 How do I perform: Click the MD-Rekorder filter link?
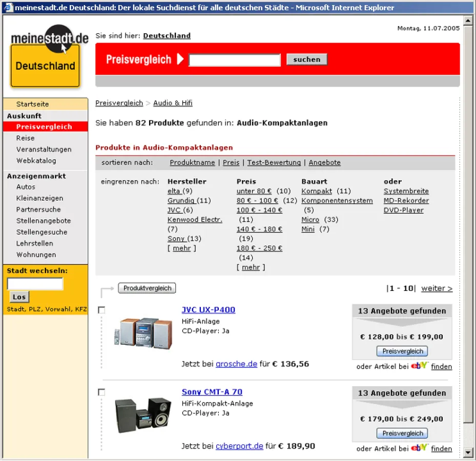click(406, 201)
